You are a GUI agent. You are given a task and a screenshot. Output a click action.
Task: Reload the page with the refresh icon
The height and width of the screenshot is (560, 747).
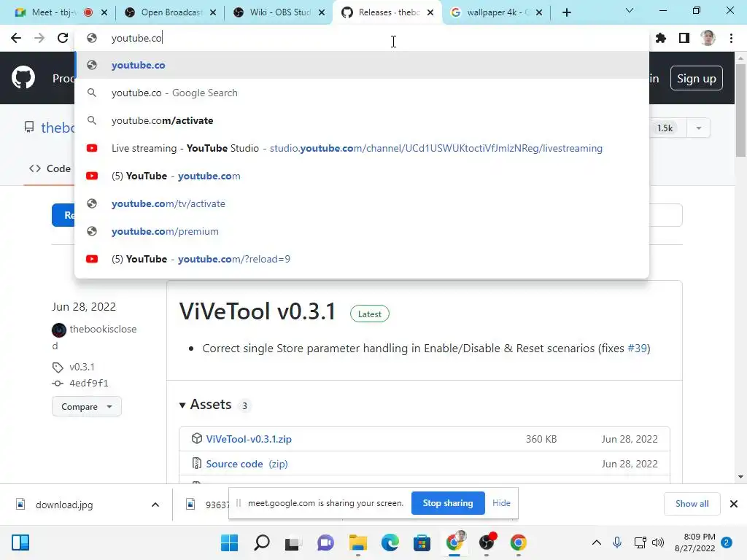(63, 38)
